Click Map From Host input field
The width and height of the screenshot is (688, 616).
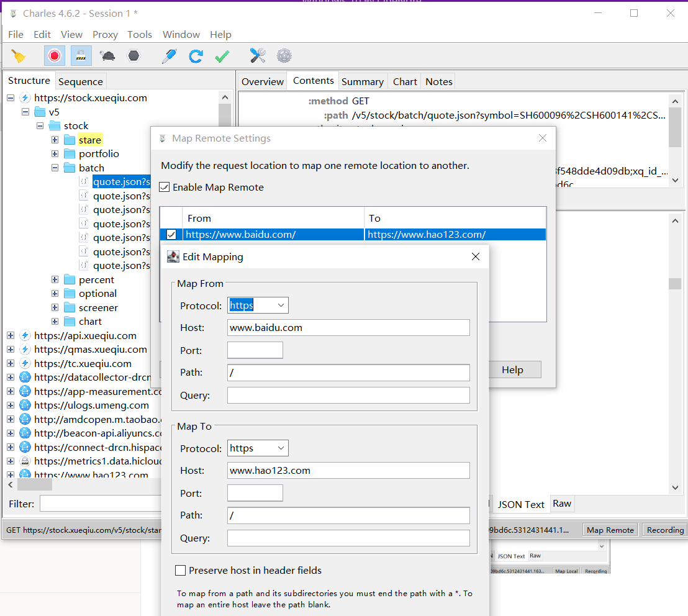(348, 328)
